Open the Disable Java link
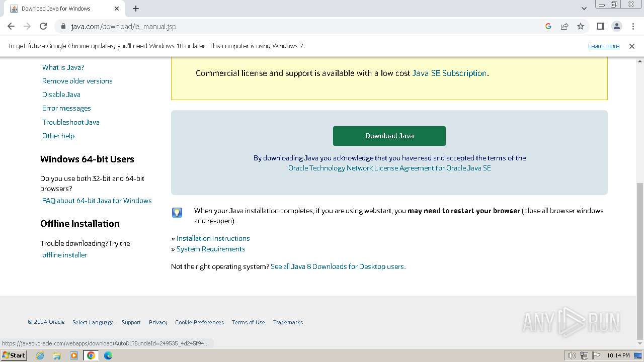Image resolution: width=644 pixels, height=362 pixels. tap(61, 95)
